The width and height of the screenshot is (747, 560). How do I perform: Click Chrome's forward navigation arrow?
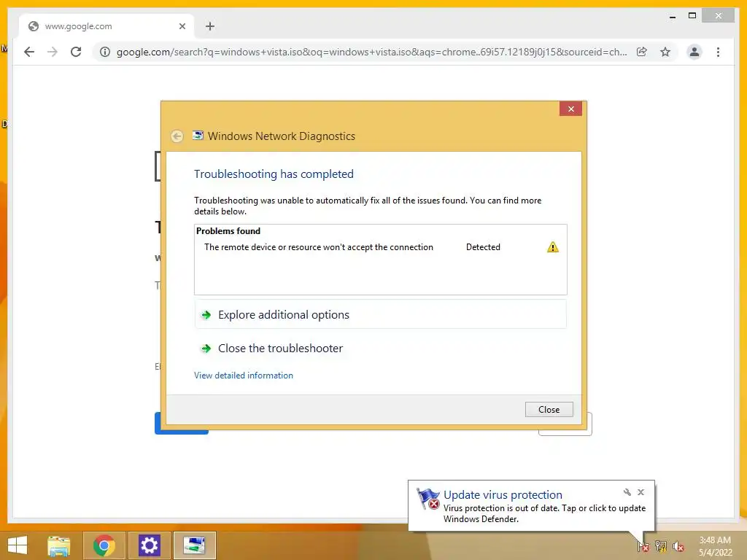tap(53, 52)
